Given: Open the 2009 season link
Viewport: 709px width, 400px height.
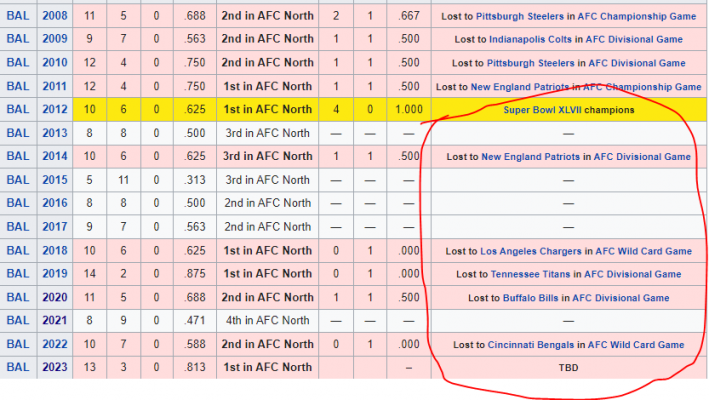Looking at the screenshot, I should [x=55, y=39].
